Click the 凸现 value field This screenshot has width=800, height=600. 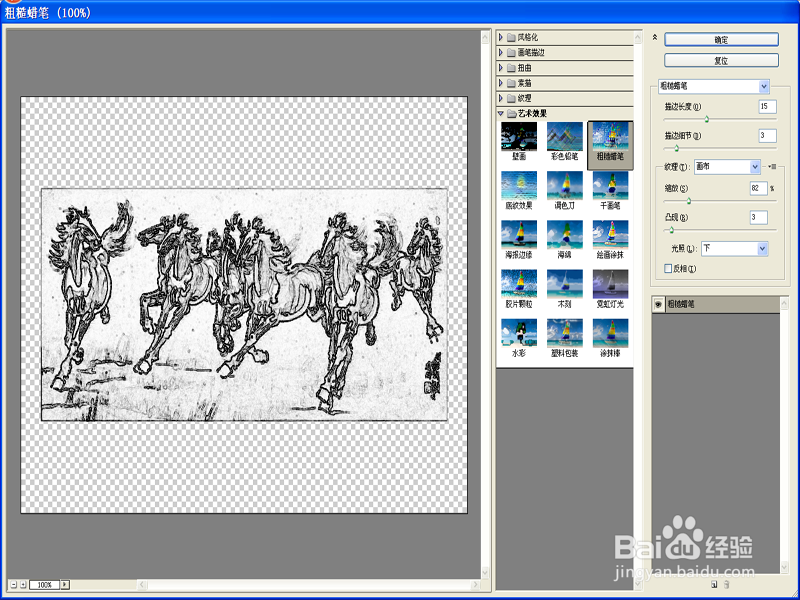coord(759,217)
